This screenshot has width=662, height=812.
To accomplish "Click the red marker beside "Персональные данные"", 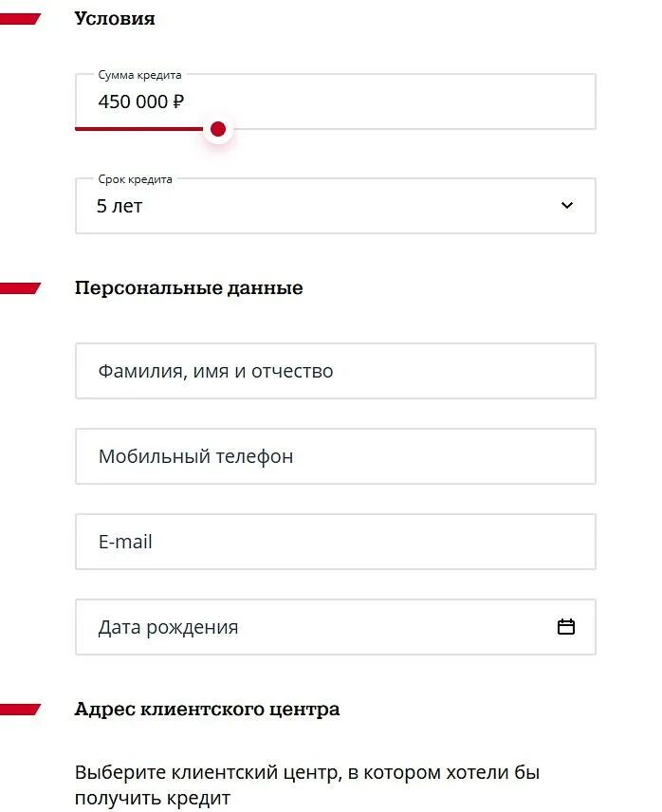I will [x=19, y=288].
